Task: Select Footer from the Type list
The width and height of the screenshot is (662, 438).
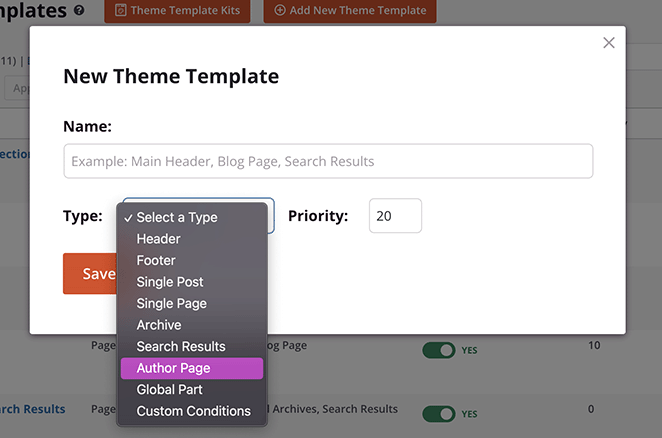Action: (156, 260)
